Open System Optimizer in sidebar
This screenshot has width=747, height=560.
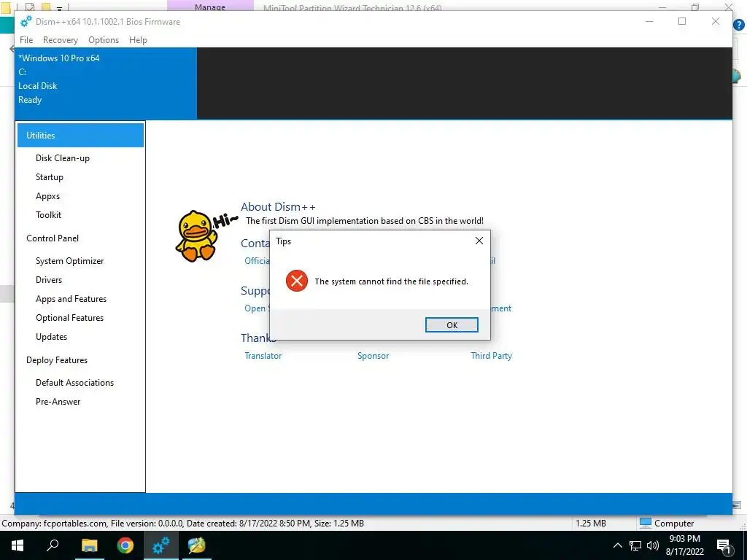[x=69, y=261]
